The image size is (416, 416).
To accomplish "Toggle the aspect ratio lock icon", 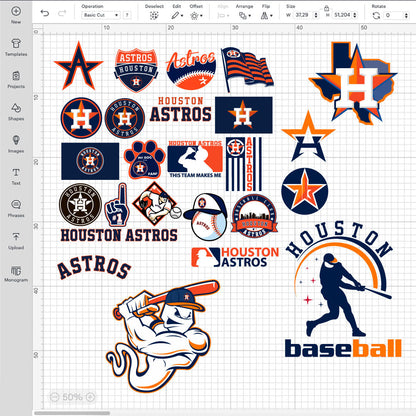I will 326,8.
